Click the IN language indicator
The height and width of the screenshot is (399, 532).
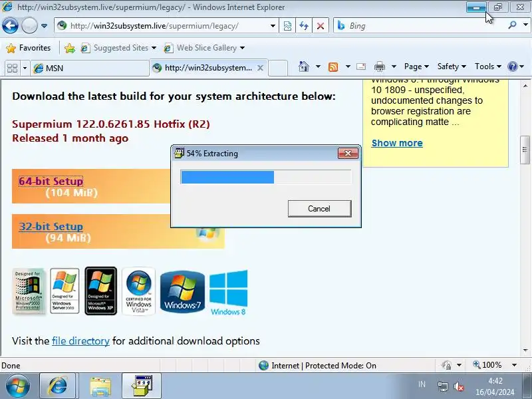tap(422, 384)
